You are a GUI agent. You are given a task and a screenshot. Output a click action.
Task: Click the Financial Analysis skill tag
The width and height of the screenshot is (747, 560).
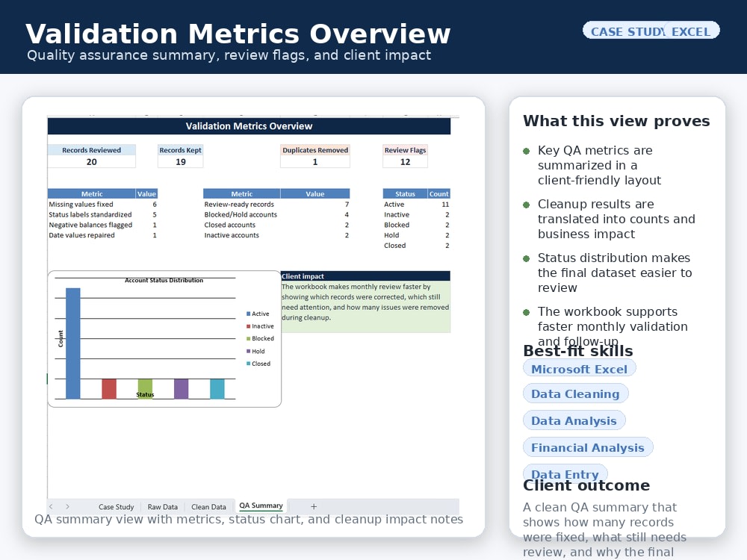coord(588,447)
